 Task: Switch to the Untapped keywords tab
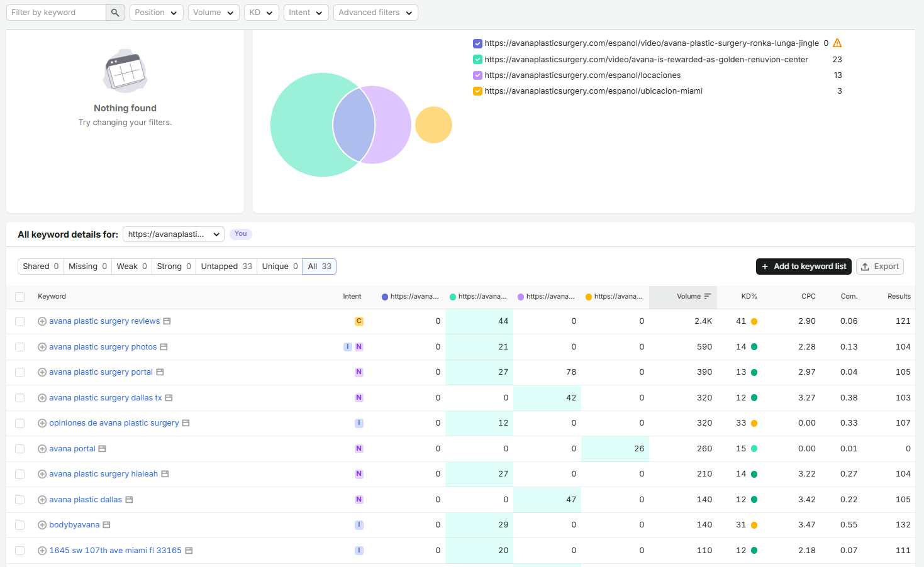tap(226, 267)
